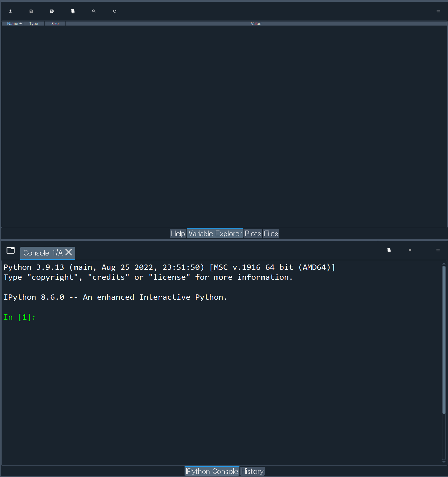Click the console scrollbar down arrow
This screenshot has height=477, width=448.
(444, 462)
